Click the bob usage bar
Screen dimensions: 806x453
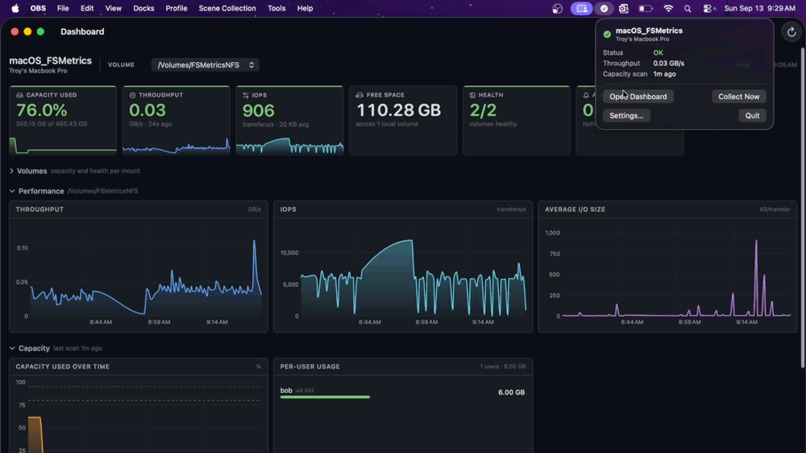[x=325, y=397]
